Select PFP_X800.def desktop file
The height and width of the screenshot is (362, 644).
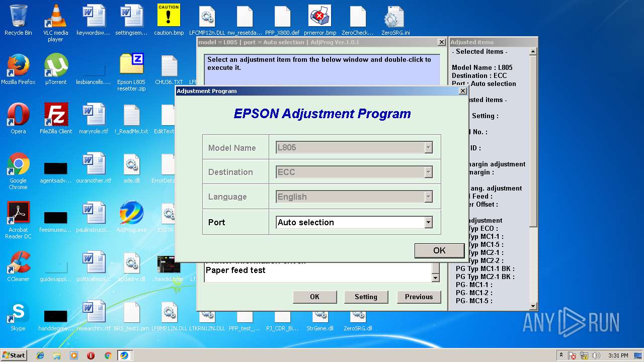click(x=282, y=20)
